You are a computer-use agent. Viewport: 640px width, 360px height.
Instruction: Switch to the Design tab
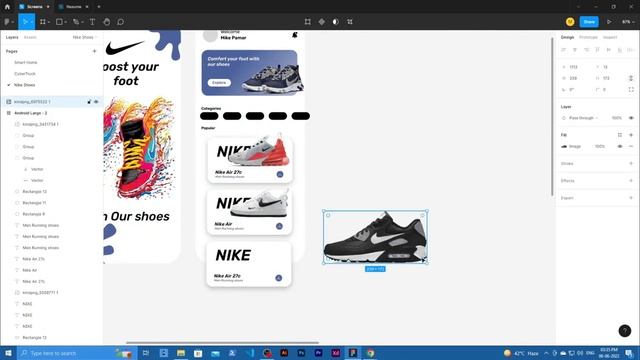point(567,37)
